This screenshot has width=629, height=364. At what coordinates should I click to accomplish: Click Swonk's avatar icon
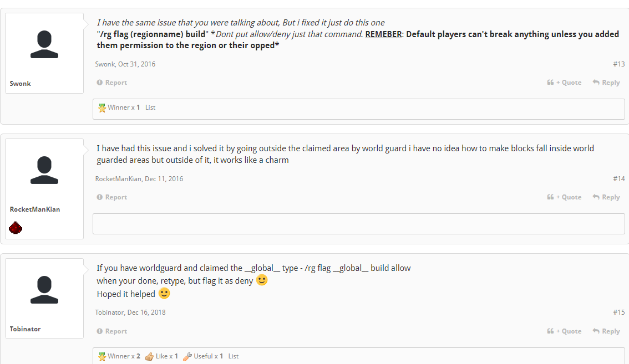(44, 45)
